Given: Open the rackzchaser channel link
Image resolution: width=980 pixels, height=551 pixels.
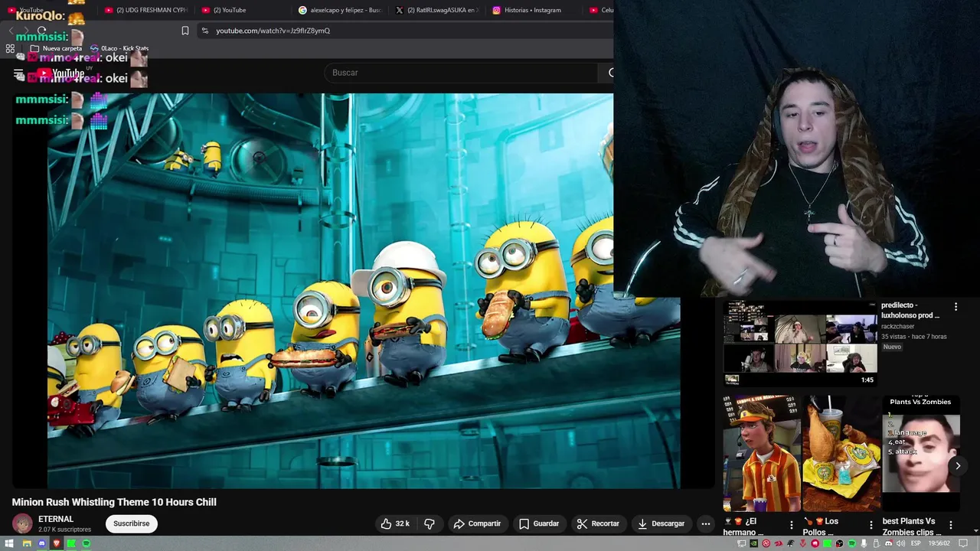Looking at the screenshot, I should (x=897, y=326).
